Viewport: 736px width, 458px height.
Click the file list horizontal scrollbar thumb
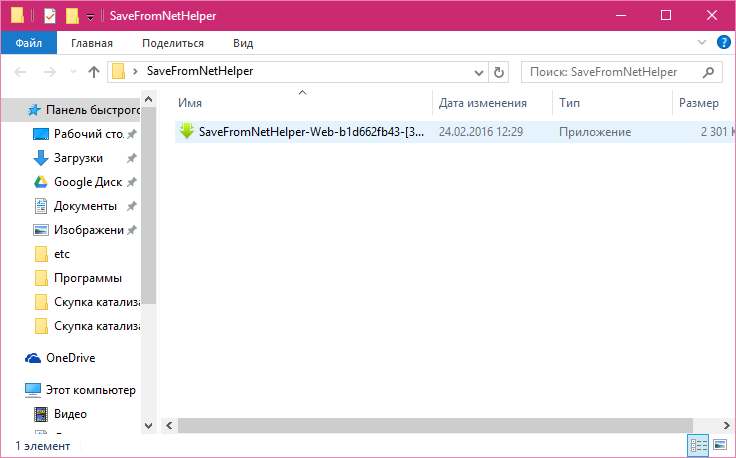point(435,426)
